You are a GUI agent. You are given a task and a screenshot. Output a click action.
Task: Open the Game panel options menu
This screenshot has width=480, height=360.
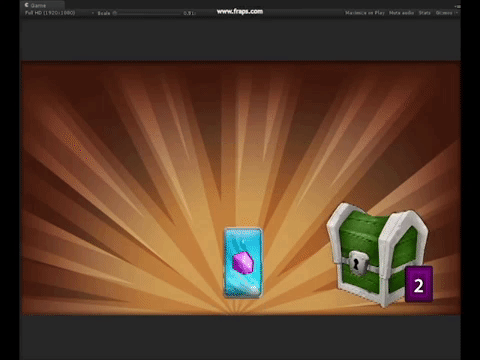[x=457, y=6]
